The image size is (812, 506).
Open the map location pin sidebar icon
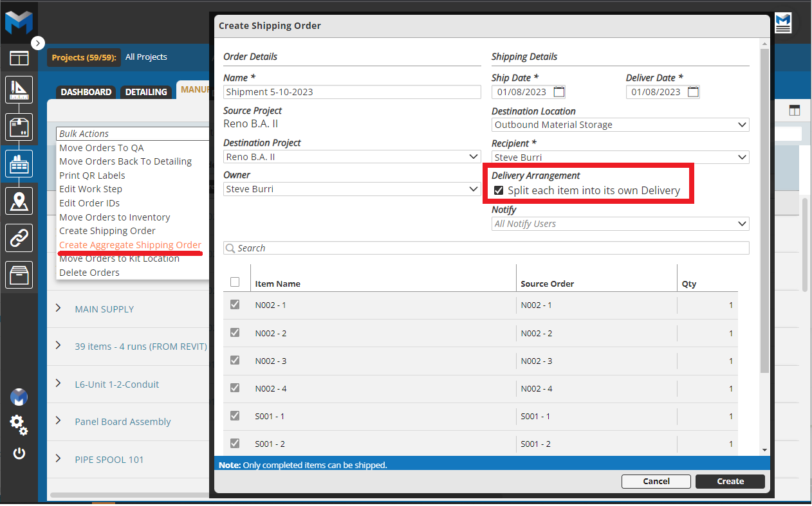coord(19,201)
